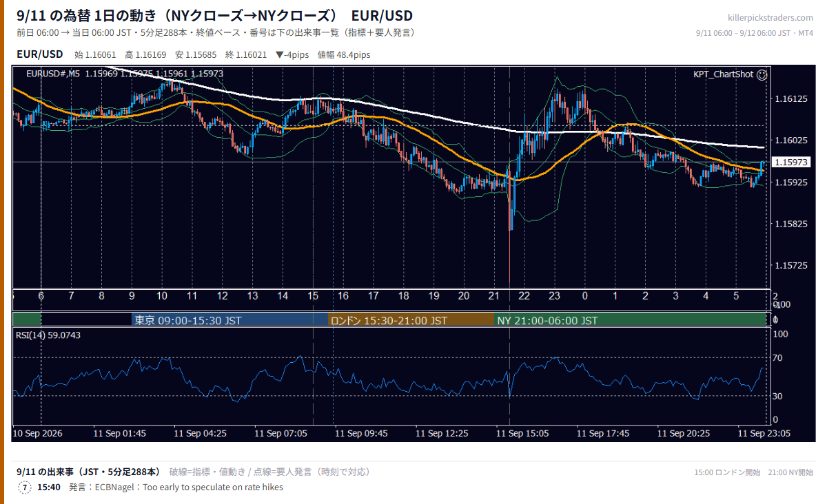The height and width of the screenshot is (504, 827).
Task: Click the '9/11 06:00 – 9/12 06:00 JST・MT4' caption
Action: [x=755, y=33]
